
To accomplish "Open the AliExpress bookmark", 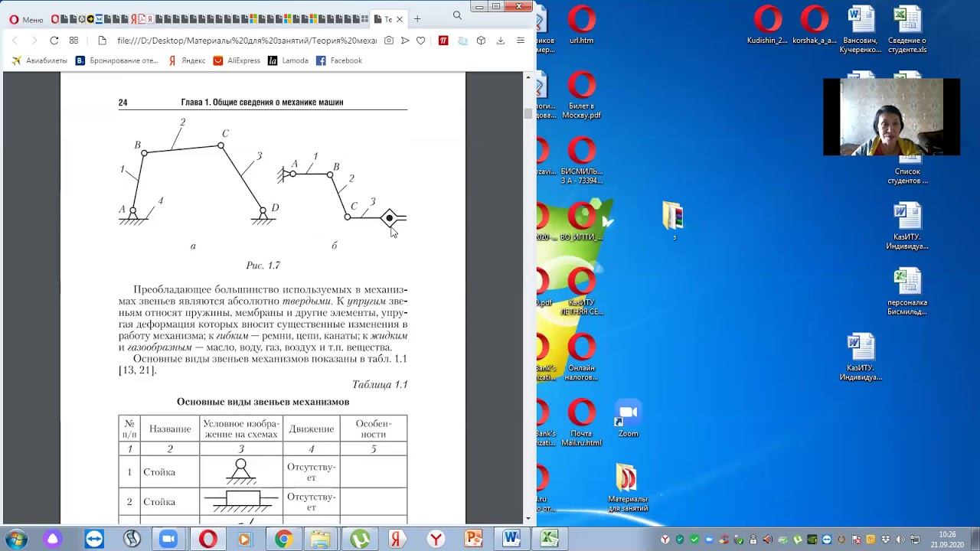I will click(237, 60).
